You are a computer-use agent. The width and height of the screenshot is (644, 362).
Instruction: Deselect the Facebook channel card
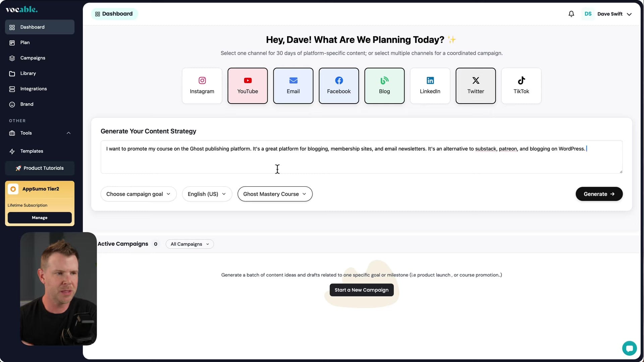pos(339,86)
